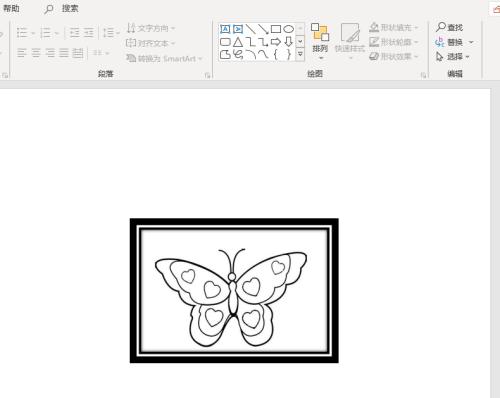Choose the rectangle shape tool

tap(276, 29)
